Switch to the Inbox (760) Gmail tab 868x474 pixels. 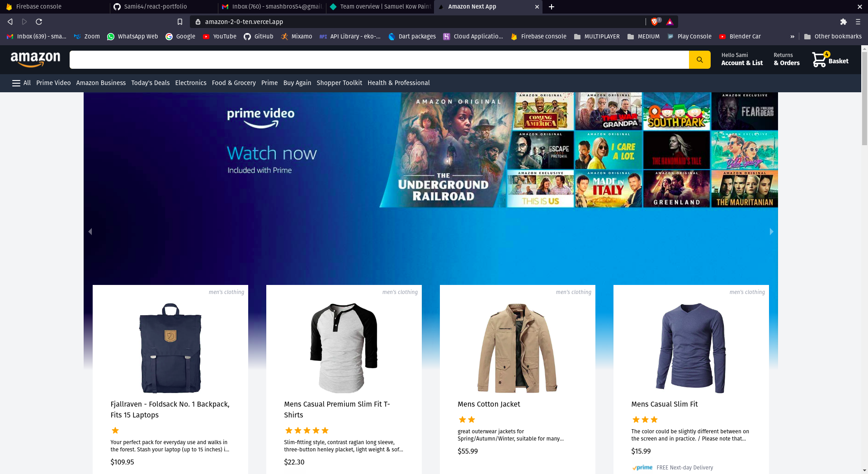tap(271, 7)
